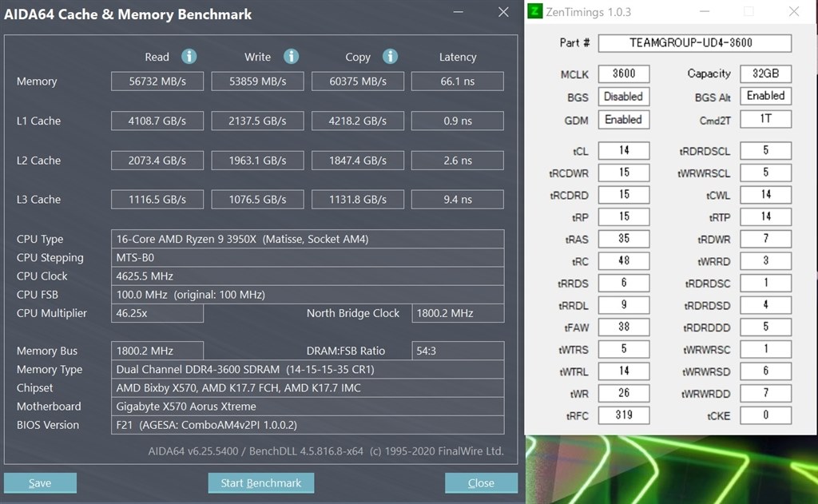Click DRAM:FSB Ratio field 54:3

[x=458, y=351]
